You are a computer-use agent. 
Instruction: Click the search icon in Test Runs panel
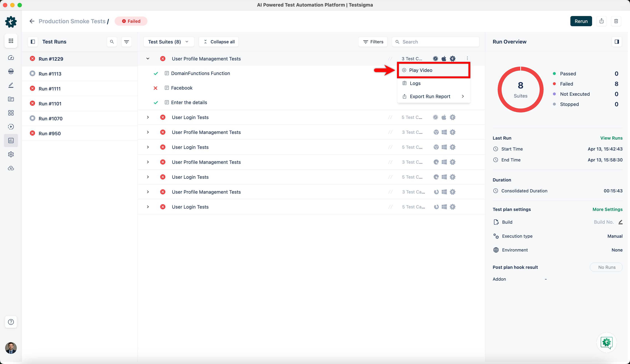[x=112, y=42]
